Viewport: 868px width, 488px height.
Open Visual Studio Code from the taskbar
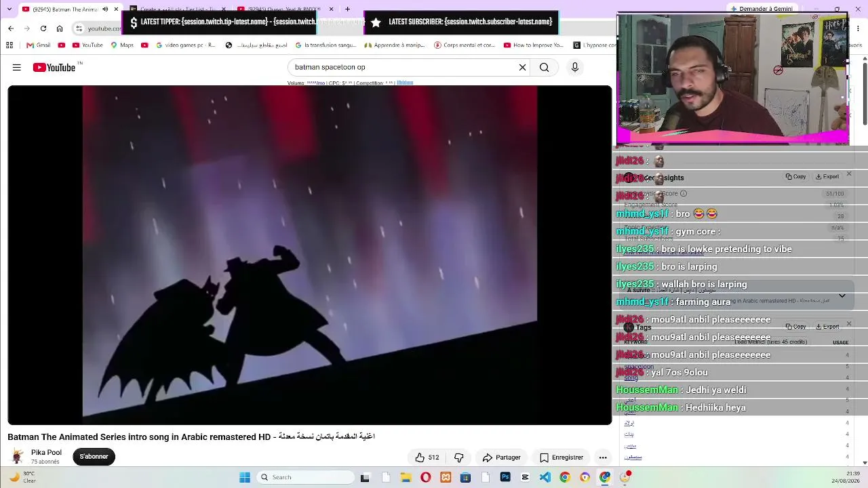point(545,477)
